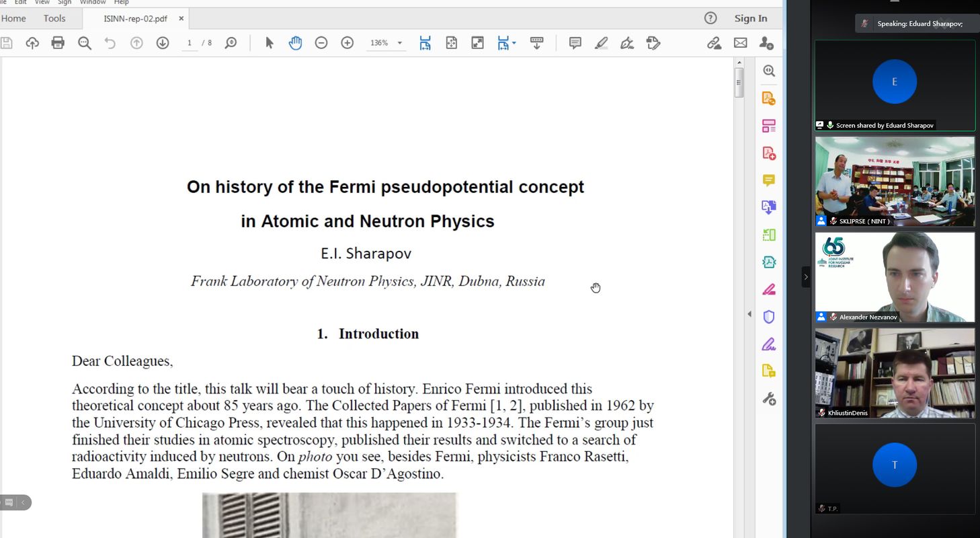The width and height of the screenshot is (980, 538).
Task: Open the Sign menu
Action: (65, 3)
